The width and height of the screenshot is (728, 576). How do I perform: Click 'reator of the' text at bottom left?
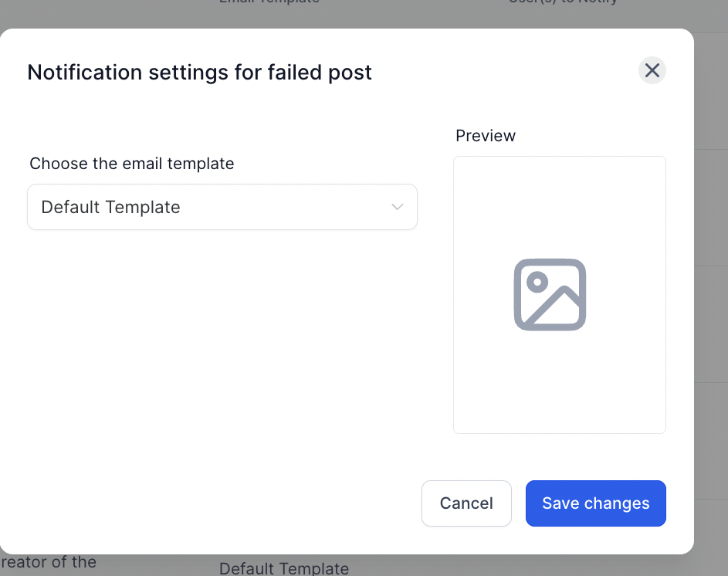point(49,562)
